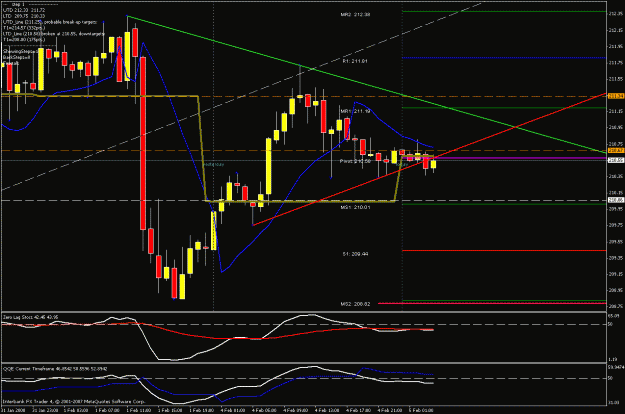This screenshot has height=414, width=625.
Task: Click the first UTD values line at top
Action: [24, 10]
